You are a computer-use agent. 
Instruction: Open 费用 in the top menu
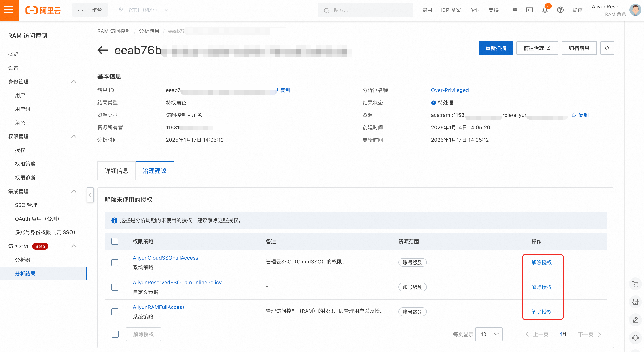click(x=427, y=10)
